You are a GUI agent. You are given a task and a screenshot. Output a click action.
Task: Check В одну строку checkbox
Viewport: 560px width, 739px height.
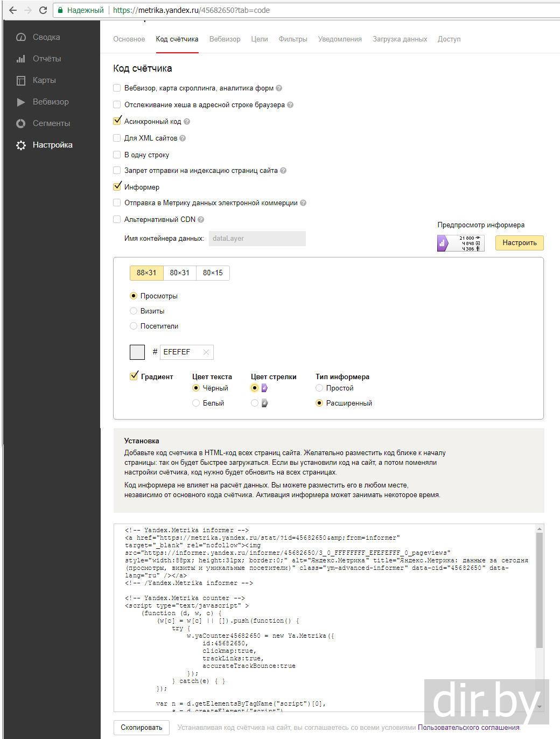pos(117,155)
